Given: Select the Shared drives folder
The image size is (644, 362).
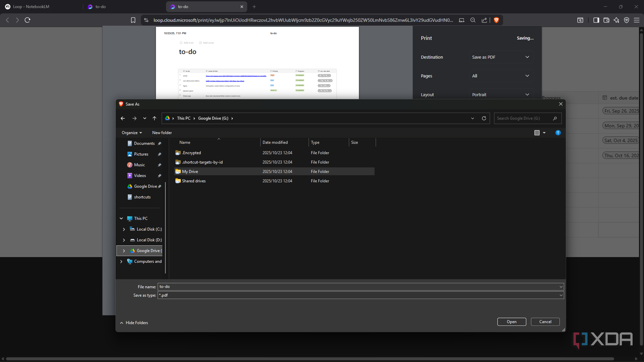Looking at the screenshot, I should click(274, 181).
